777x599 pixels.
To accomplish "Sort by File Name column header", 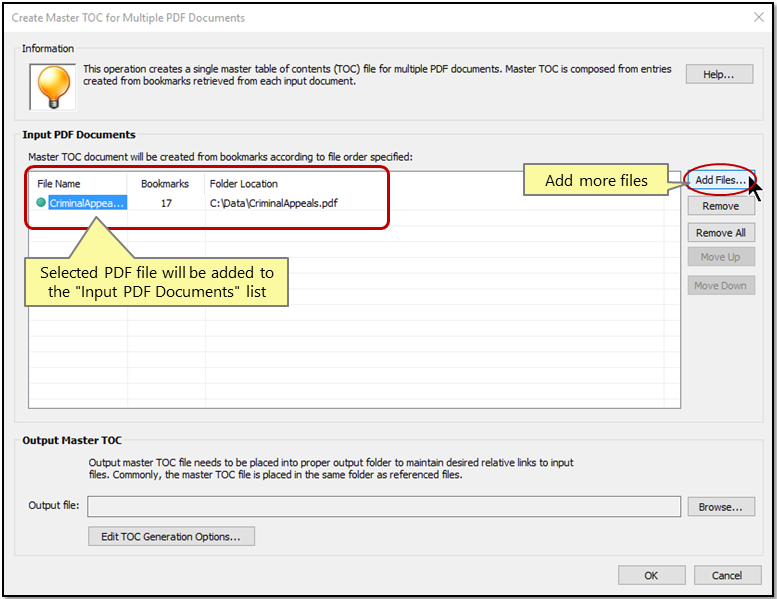I will (59, 184).
